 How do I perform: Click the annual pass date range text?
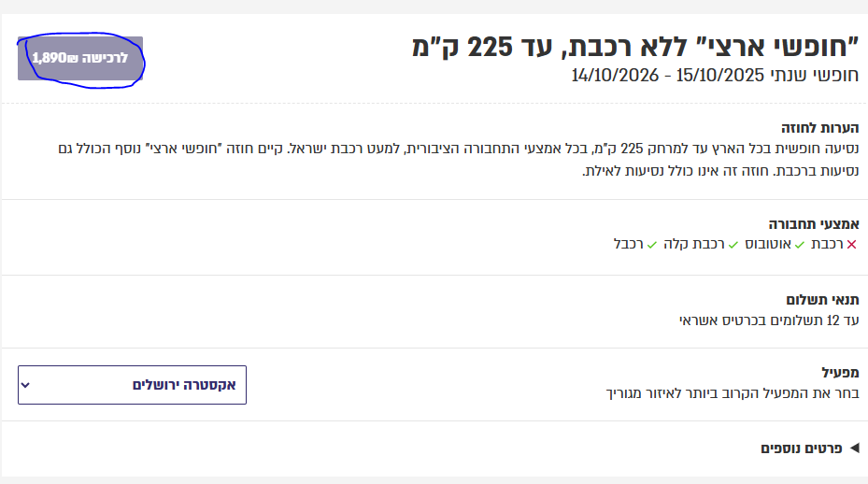click(x=715, y=75)
